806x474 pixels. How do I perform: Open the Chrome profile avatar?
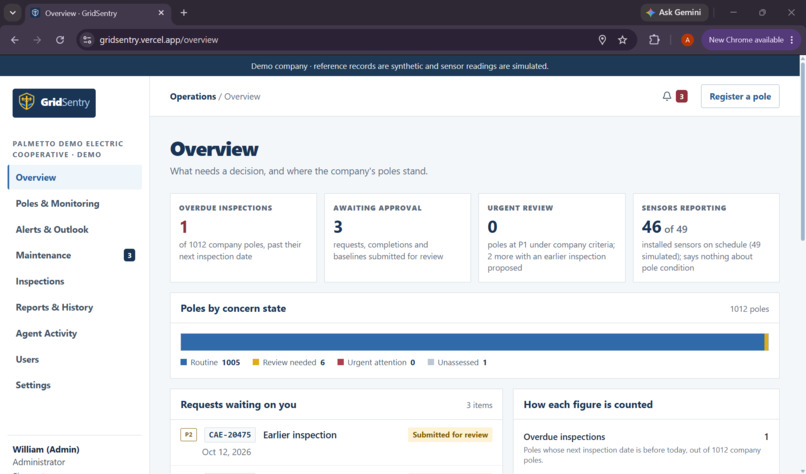[x=687, y=40]
